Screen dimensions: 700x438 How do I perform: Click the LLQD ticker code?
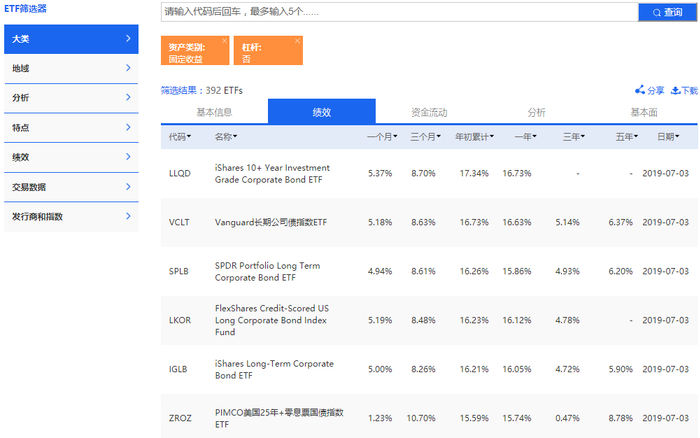[180, 173]
